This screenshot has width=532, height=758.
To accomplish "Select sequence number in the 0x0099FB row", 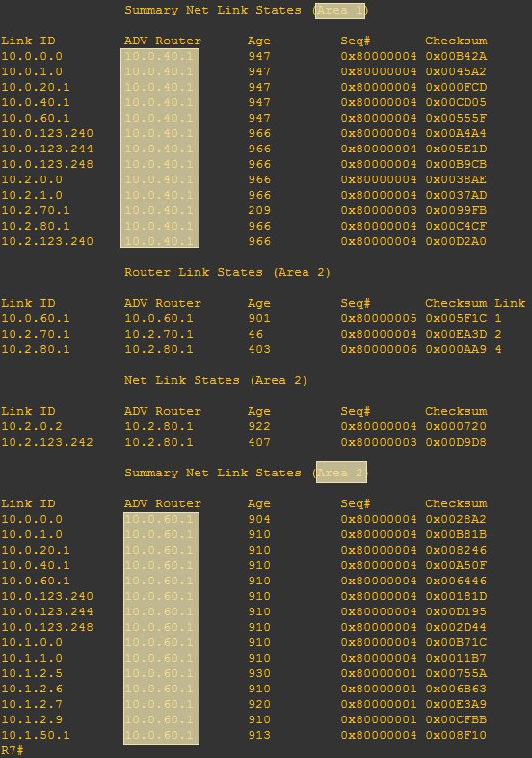I will [379, 211].
